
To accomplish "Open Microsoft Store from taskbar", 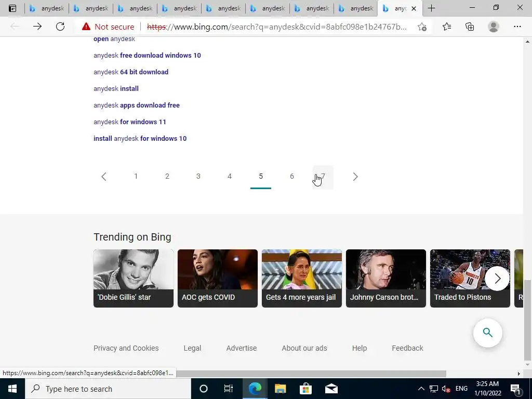I will (305, 389).
